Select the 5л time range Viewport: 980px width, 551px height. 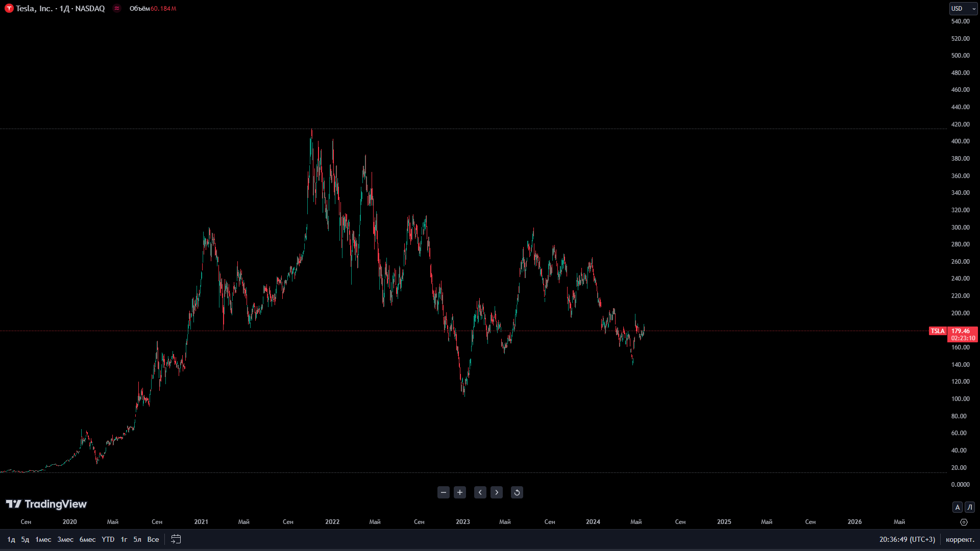tap(137, 539)
